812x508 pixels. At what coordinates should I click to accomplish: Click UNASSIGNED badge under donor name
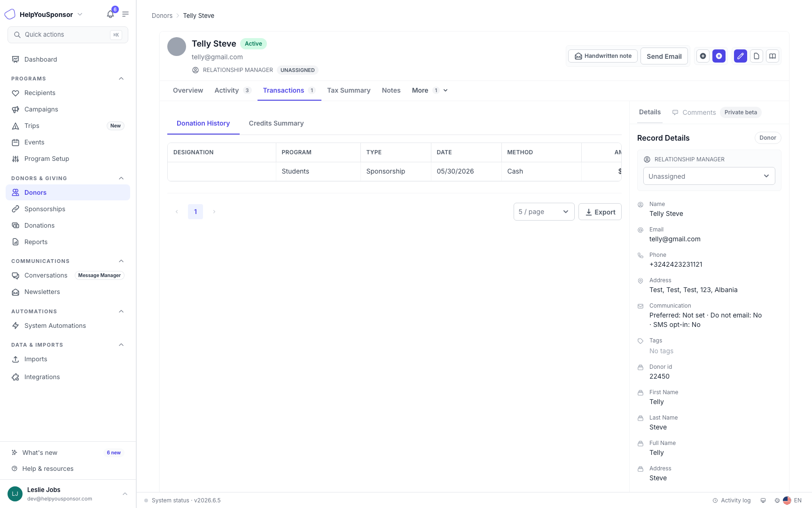[297, 70]
